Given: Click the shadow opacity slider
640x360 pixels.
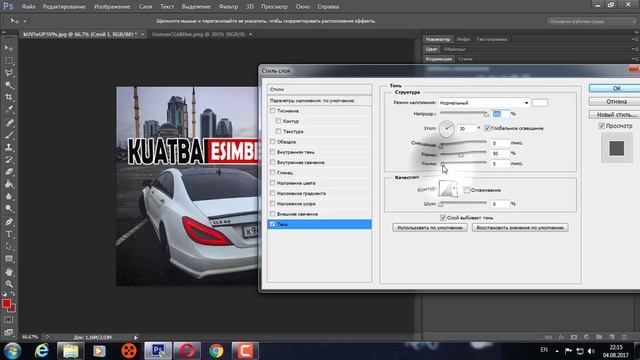Looking at the screenshot, I should tap(464, 113).
